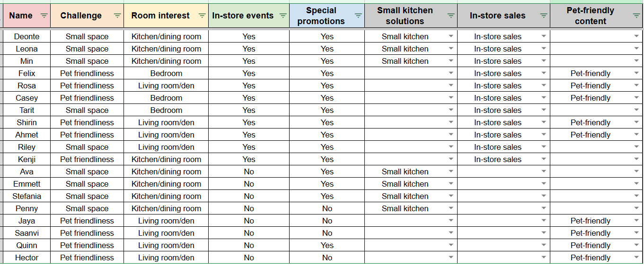Open the Small kitchen solutions filter icon
Screen dimensions: 644x266
click(x=451, y=16)
